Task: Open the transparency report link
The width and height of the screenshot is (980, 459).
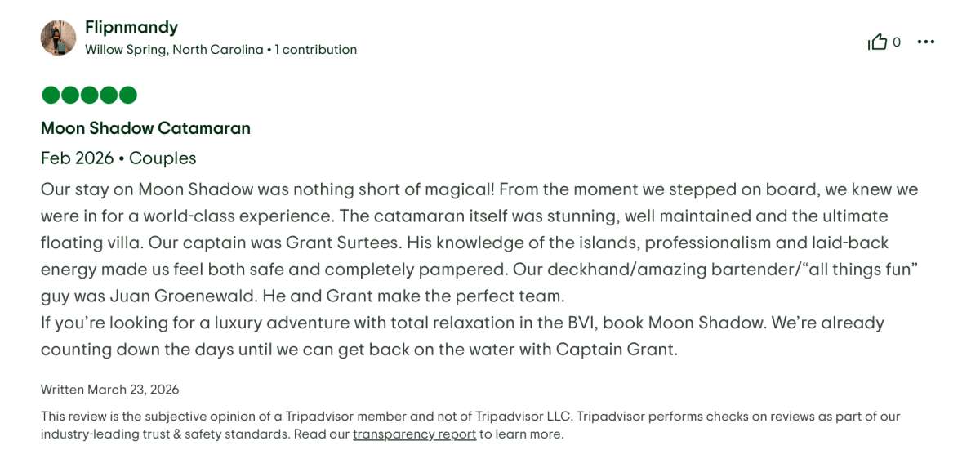Action: (x=414, y=434)
